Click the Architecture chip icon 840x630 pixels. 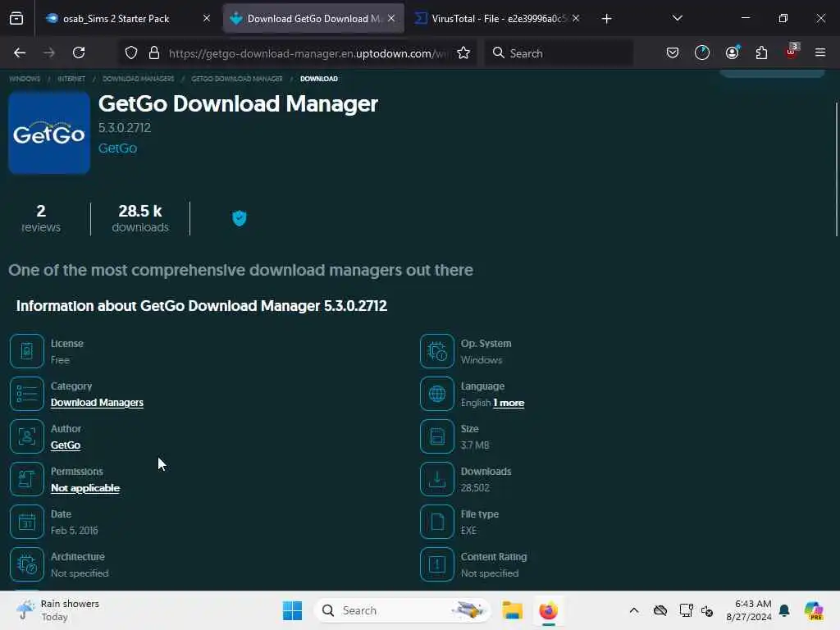[27, 564]
